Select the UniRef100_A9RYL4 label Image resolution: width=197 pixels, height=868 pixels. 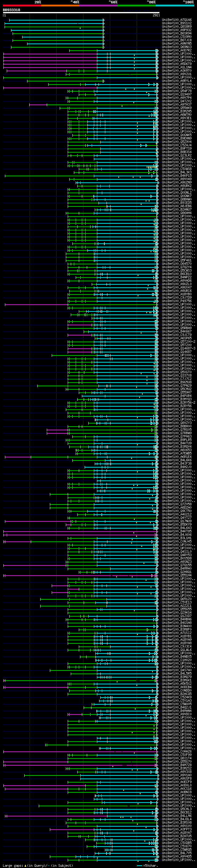point(177,81)
